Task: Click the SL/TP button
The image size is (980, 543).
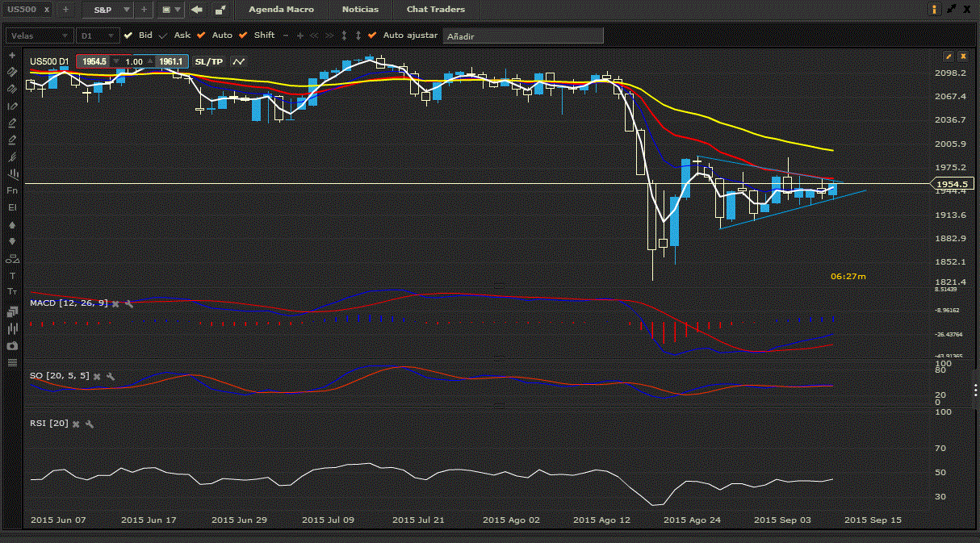Action: (x=208, y=61)
